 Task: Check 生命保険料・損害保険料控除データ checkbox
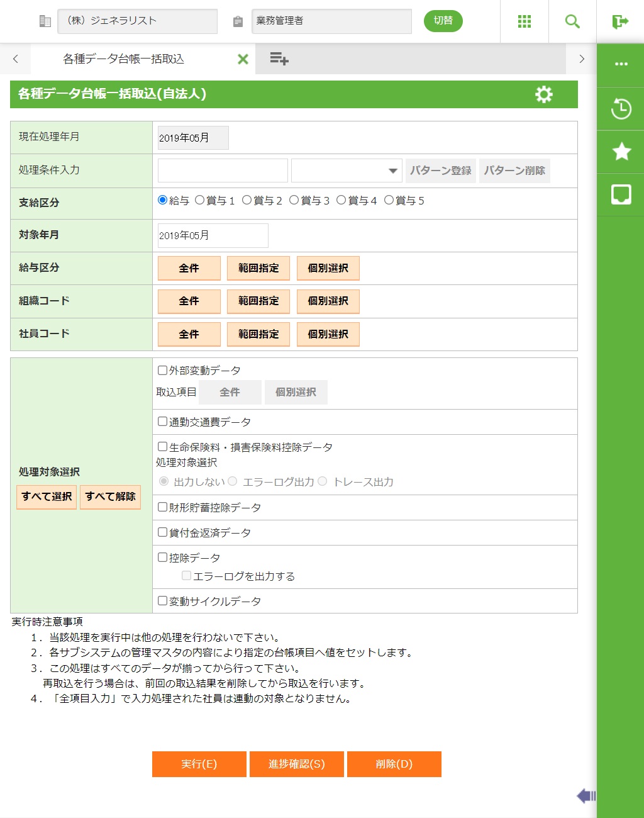(163, 447)
